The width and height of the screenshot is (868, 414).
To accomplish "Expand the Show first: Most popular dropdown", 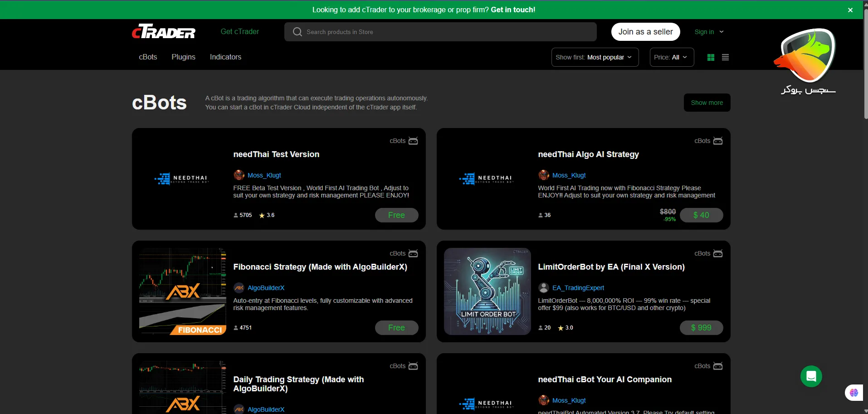I will (595, 57).
